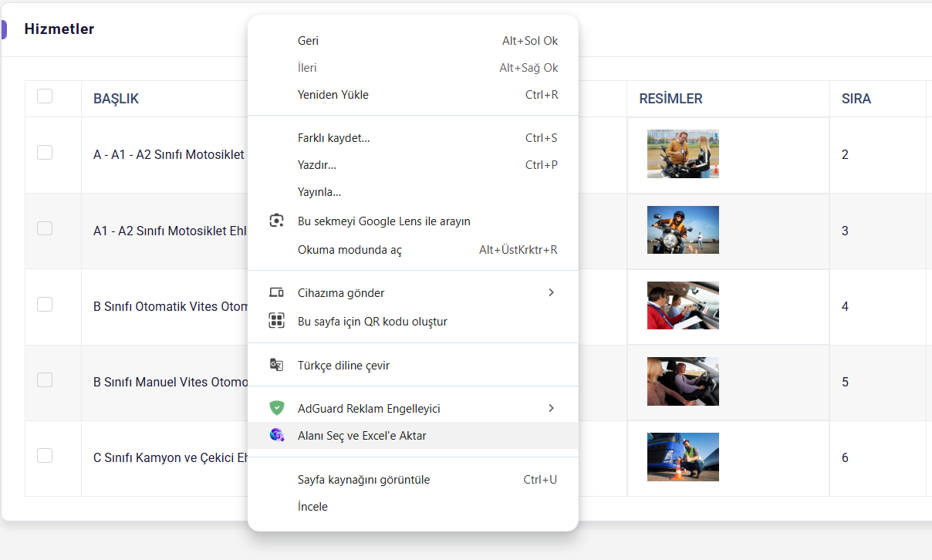
Task: Open the motorcycle instructor thumbnail in row 2
Action: coord(683,154)
